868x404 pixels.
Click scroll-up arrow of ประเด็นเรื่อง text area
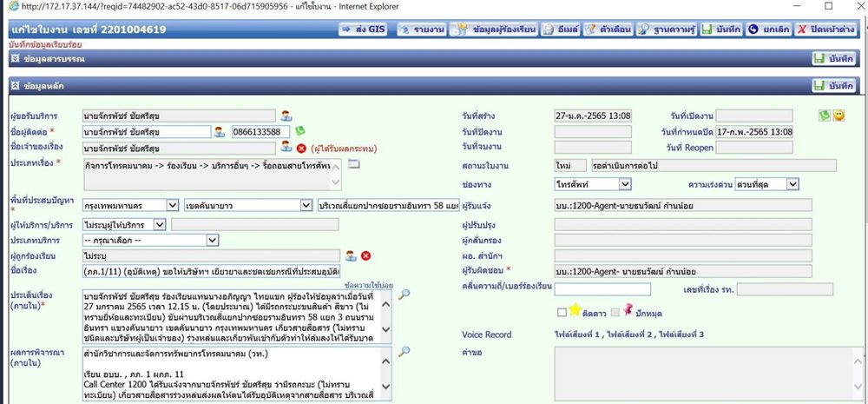[x=386, y=303]
